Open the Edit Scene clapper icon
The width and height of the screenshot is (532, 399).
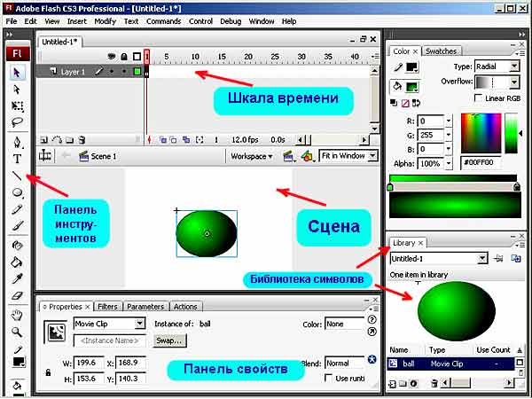tap(289, 156)
